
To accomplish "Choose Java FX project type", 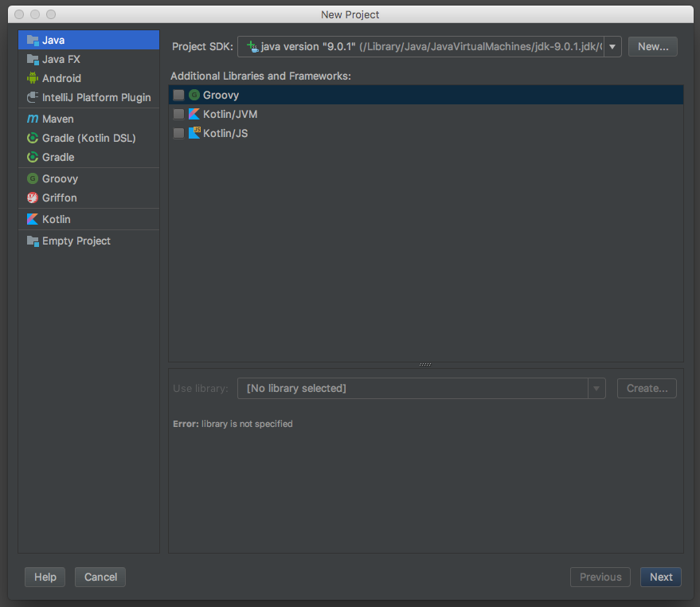I will pos(89,60).
